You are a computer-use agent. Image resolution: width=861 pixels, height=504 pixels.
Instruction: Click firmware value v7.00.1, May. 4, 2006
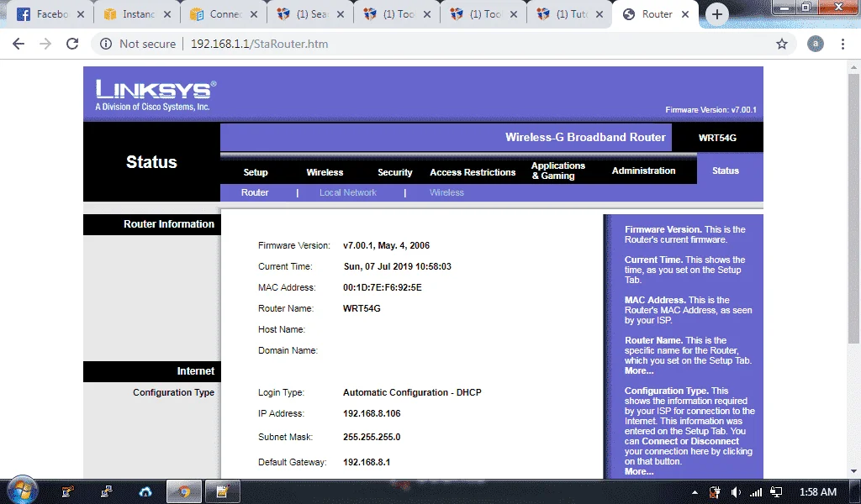tap(386, 245)
